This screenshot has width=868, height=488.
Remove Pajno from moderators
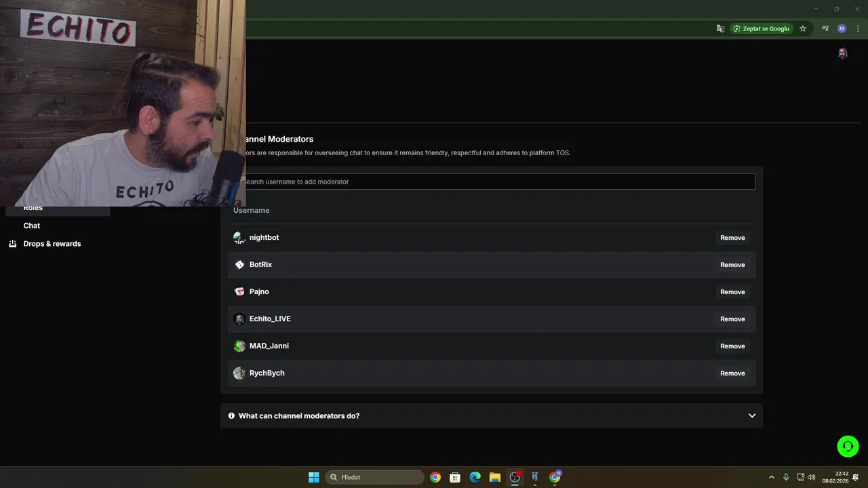[732, 292]
